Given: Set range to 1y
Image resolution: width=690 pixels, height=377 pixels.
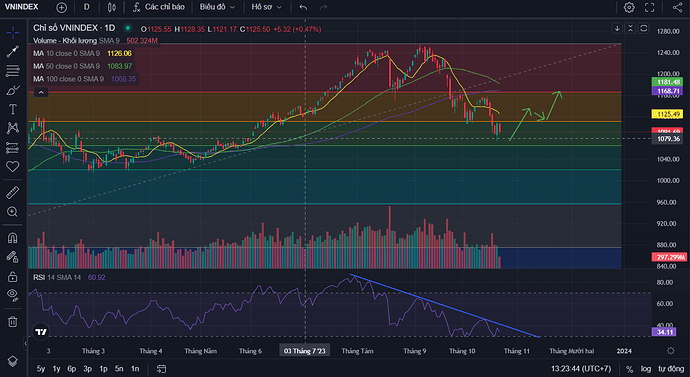Looking at the screenshot, I should 56,369.
